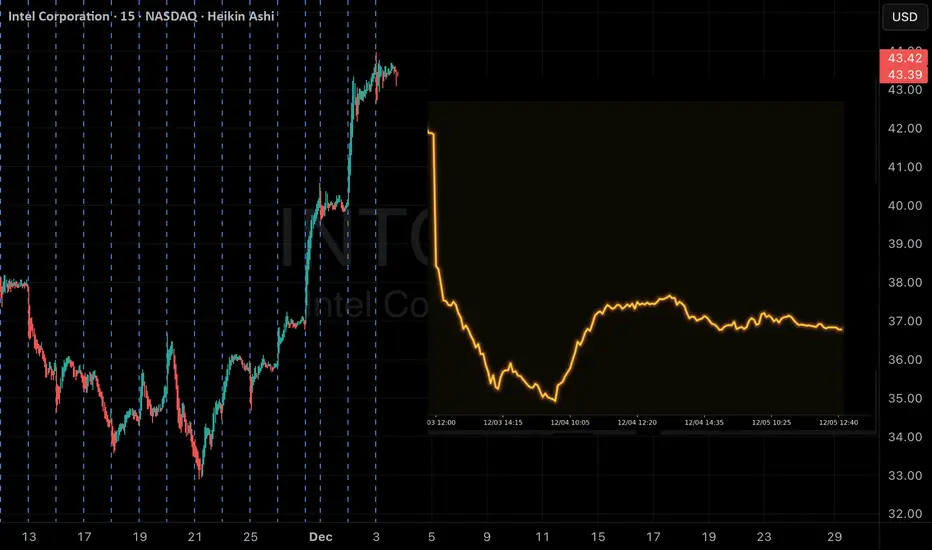Click the 03 12:00 inset time label

442,423
